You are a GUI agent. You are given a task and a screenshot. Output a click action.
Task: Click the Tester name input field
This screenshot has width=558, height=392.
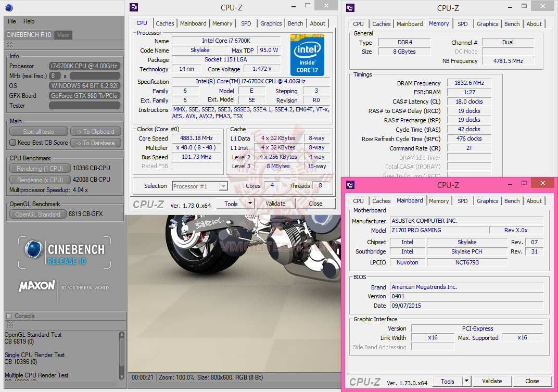click(84, 106)
